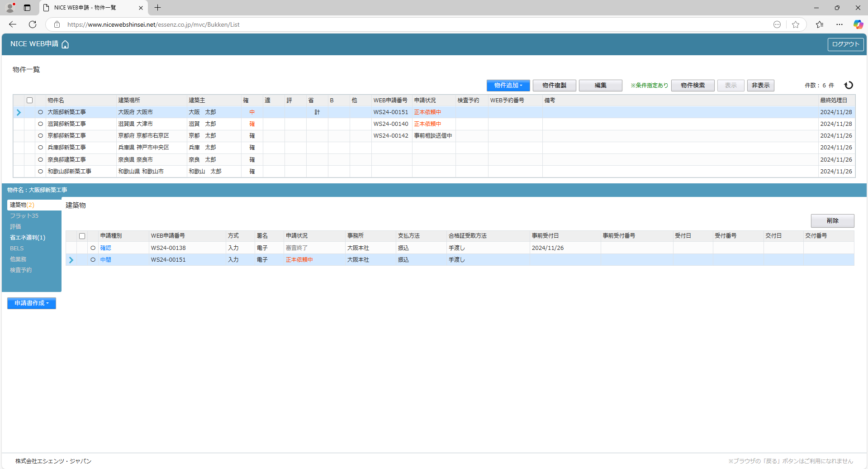Switch to the フラット35 tab
The height and width of the screenshot is (469, 868).
[24, 216]
